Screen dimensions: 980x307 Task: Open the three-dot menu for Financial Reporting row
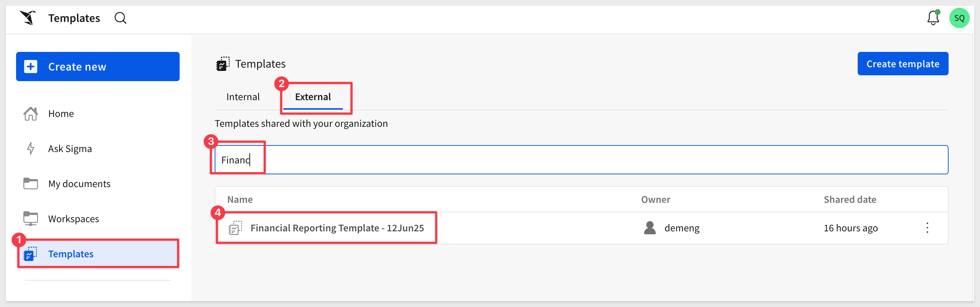927,228
